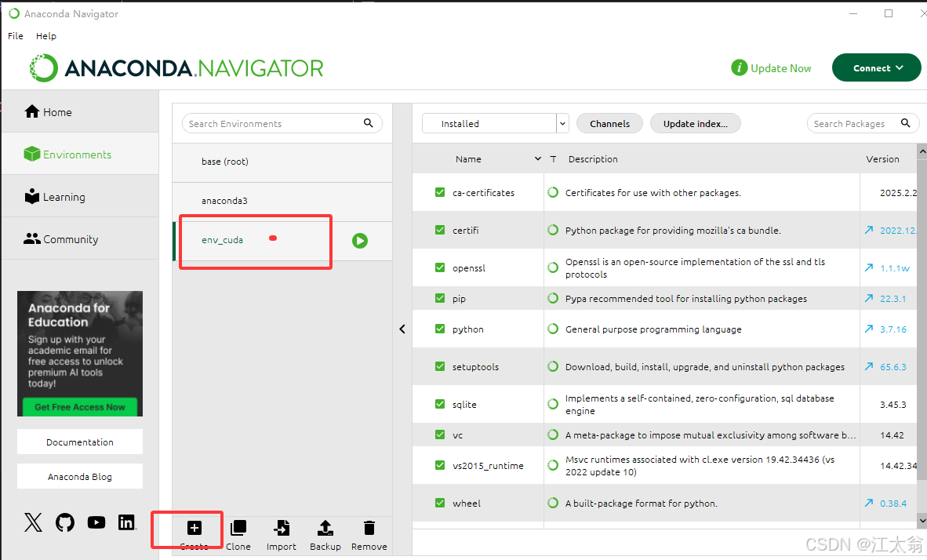927x560 pixels.
Task: Open the Installed package filter dropdown
Action: pos(496,124)
